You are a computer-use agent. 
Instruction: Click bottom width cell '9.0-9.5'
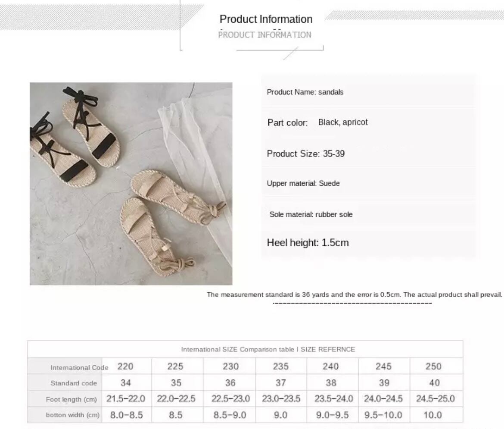click(x=333, y=415)
